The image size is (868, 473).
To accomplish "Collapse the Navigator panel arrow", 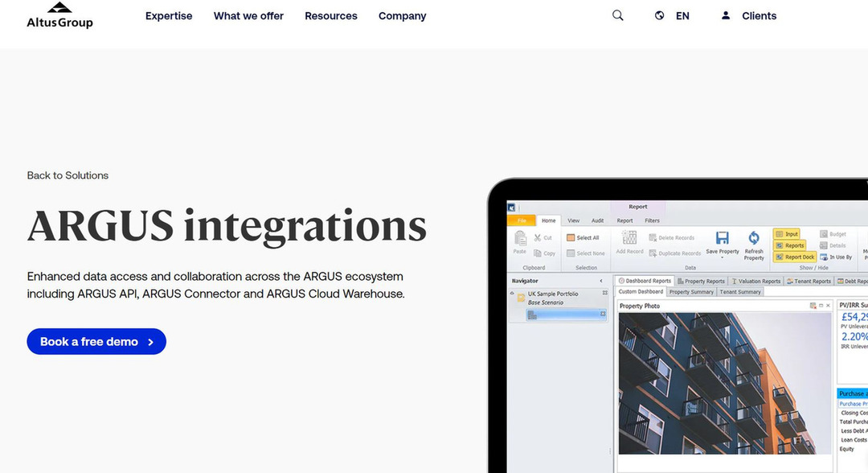I will pyautogui.click(x=601, y=281).
